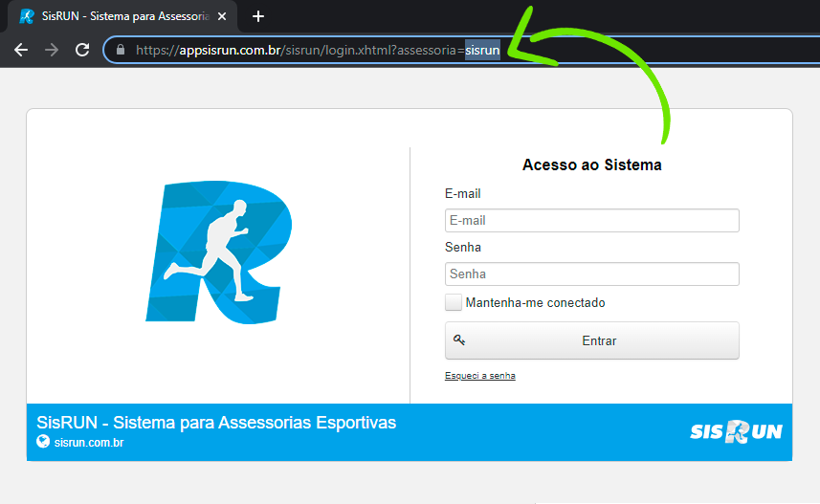
Task: Click the address bar URL
Action: (x=318, y=50)
